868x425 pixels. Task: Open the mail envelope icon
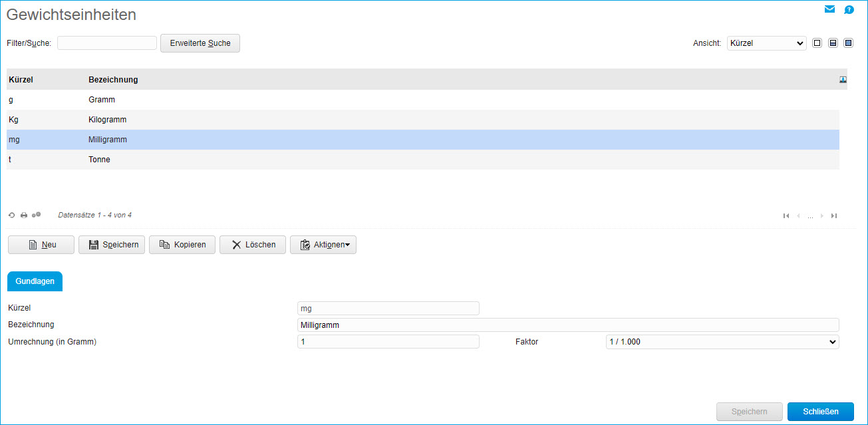829,9
